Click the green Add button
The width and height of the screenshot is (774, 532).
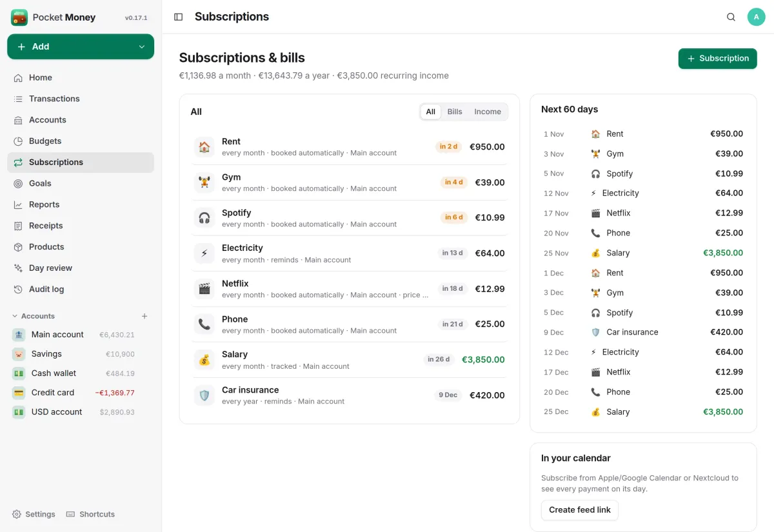81,46
